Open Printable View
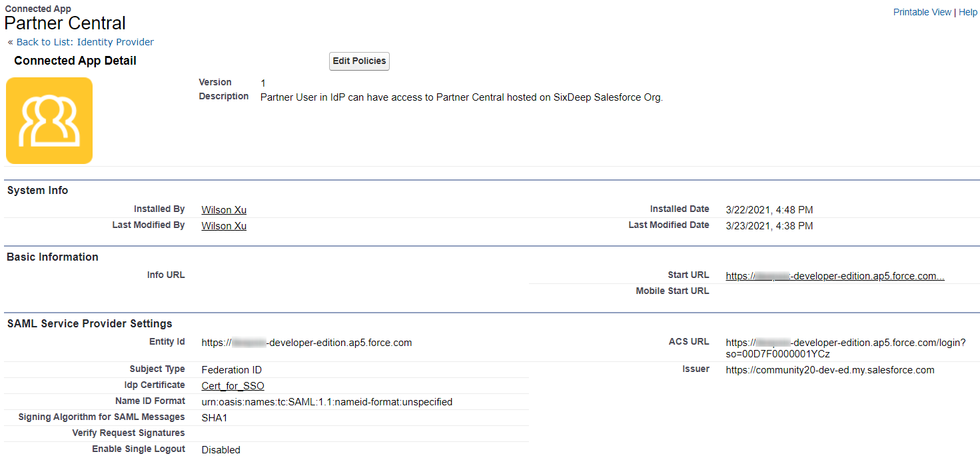 (922, 11)
